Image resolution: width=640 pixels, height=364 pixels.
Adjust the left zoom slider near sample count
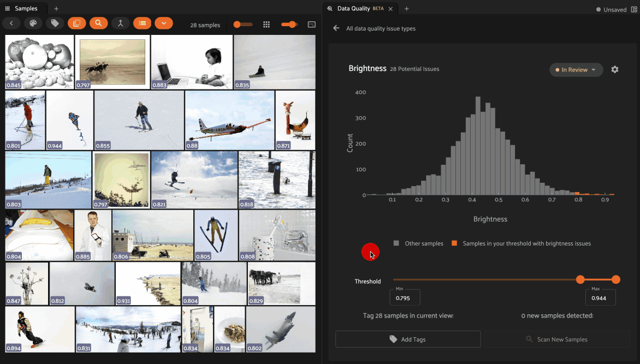[242, 25]
